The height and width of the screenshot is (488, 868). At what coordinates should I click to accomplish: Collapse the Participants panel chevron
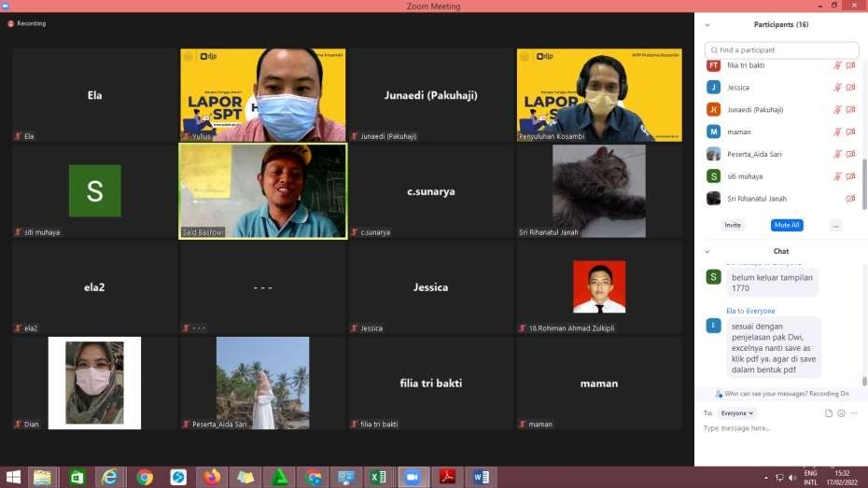[x=707, y=24]
